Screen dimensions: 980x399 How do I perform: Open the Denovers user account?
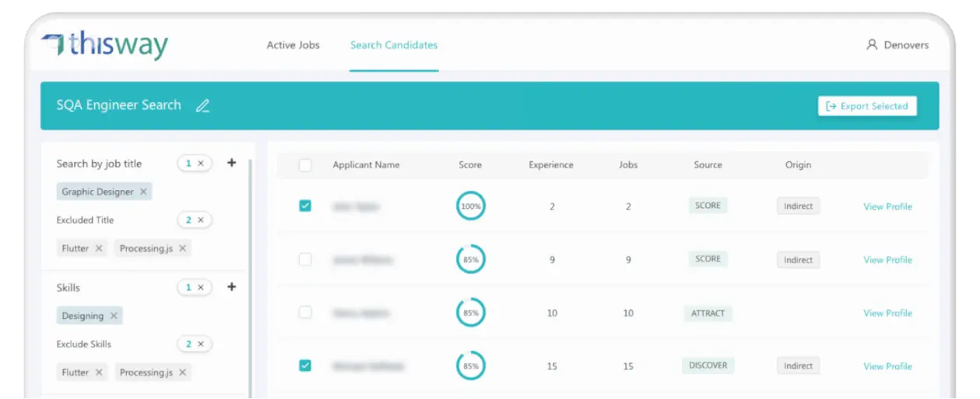point(897,45)
